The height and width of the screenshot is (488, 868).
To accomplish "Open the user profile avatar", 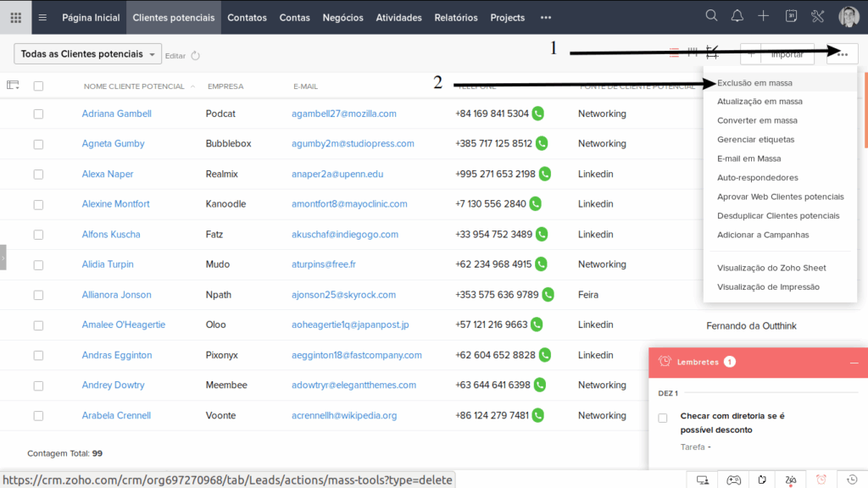I will (x=849, y=17).
